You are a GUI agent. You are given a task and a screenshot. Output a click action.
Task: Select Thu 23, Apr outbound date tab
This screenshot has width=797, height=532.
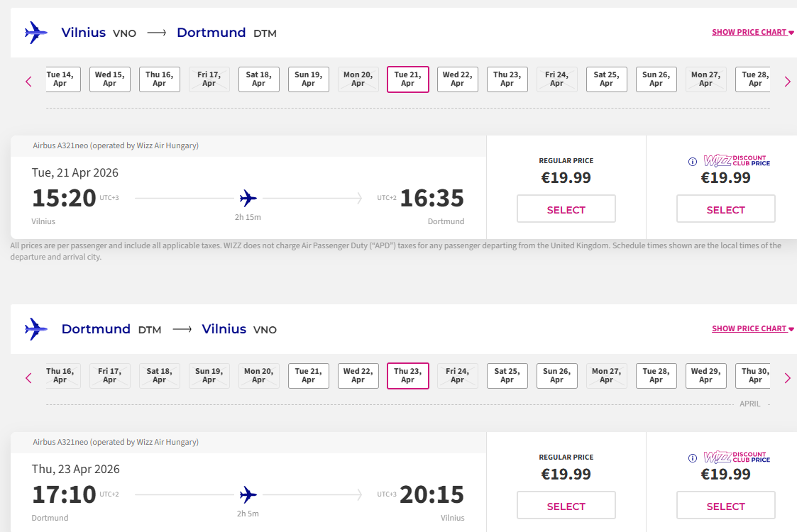[x=507, y=79]
